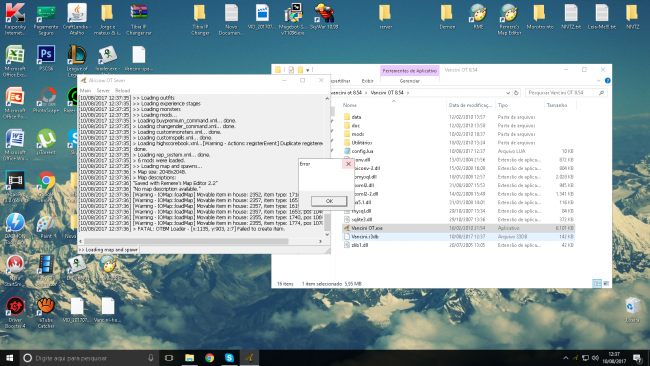
Task: Select the Vegas Pro desktop icon
Action: click(15, 187)
